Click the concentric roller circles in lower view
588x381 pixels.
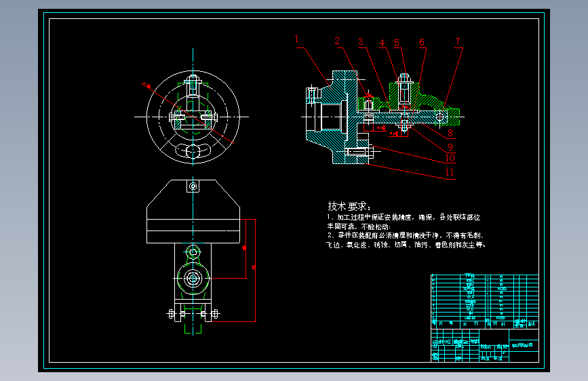pyautogui.click(x=193, y=279)
